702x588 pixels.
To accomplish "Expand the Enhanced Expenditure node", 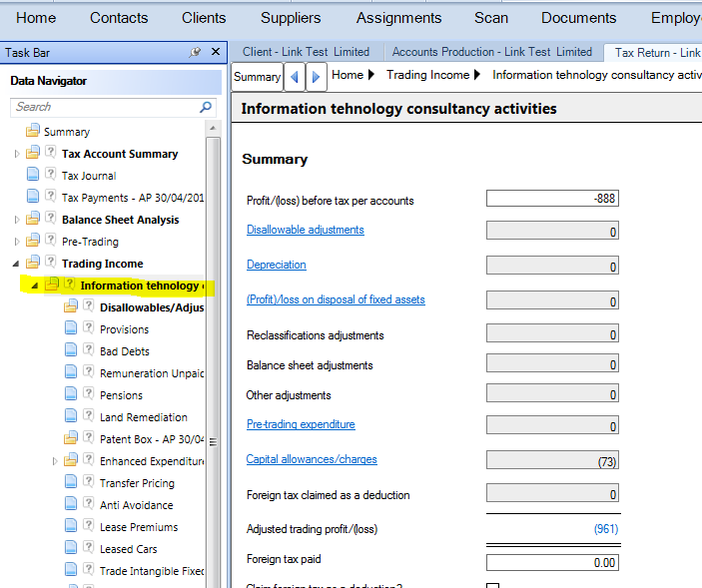I will (55, 461).
